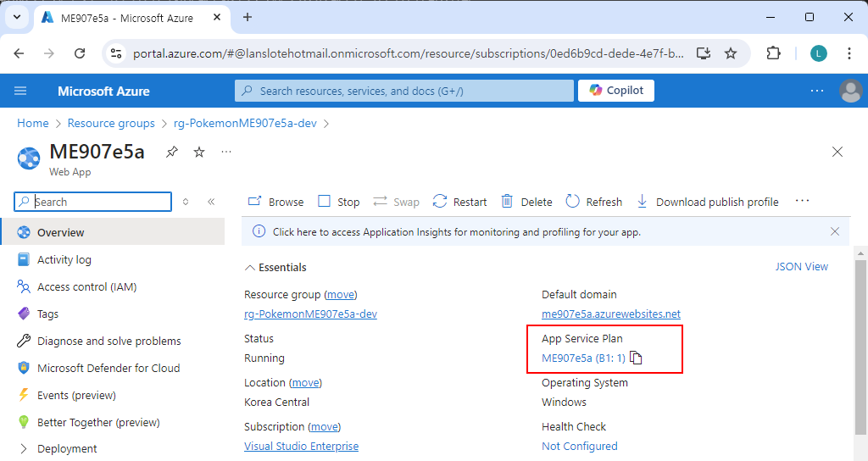Image resolution: width=868 pixels, height=461 pixels.
Task: Click the address bar URL
Action: click(x=408, y=53)
